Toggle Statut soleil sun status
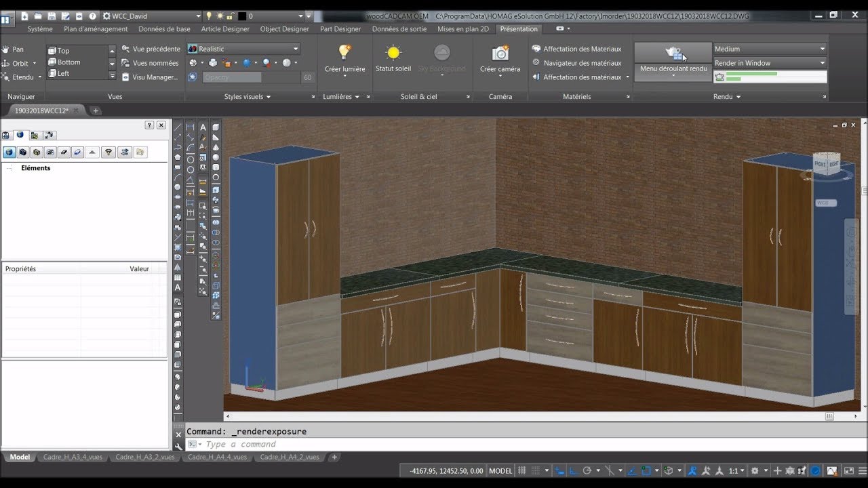 (393, 59)
